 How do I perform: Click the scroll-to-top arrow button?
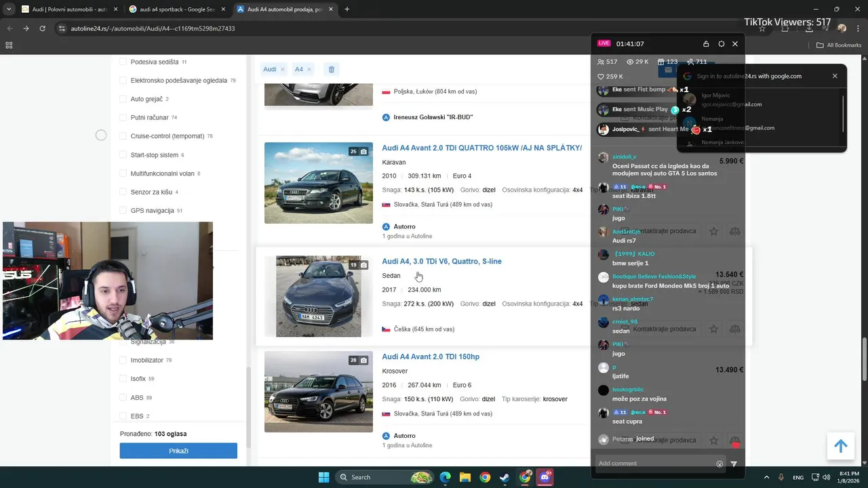tap(840, 446)
